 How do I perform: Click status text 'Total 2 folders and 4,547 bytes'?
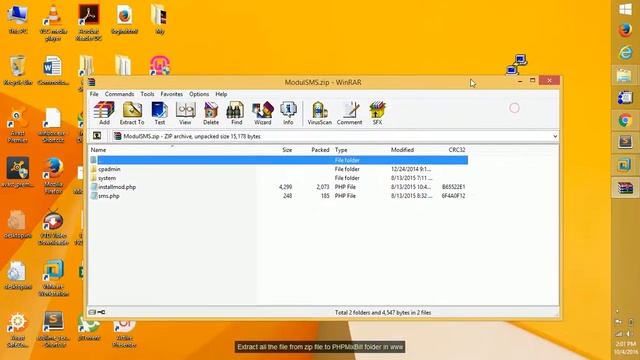pos(382,312)
